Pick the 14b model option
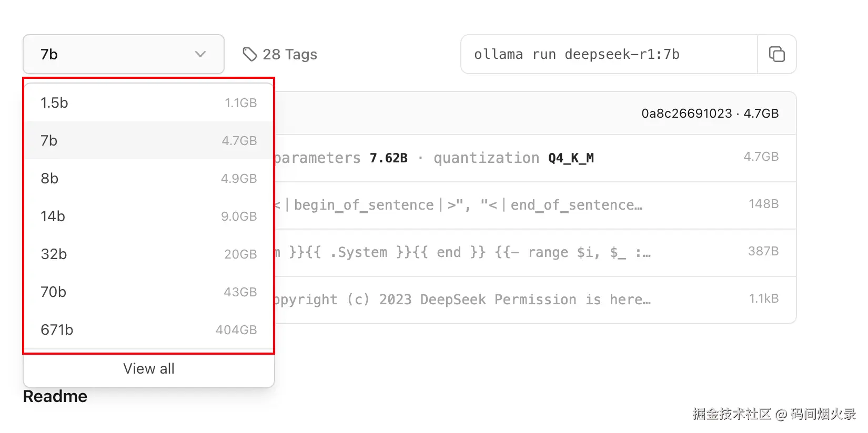The image size is (868, 433). pos(149,216)
